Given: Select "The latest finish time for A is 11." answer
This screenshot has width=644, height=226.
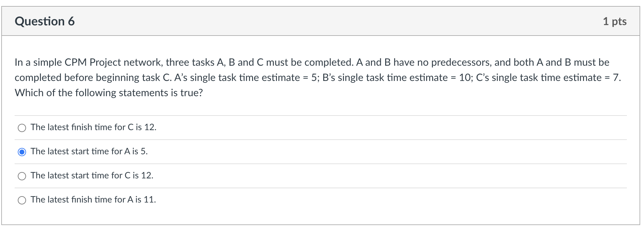Looking at the screenshot, I should pyautogui.click(x=22, y=200).
